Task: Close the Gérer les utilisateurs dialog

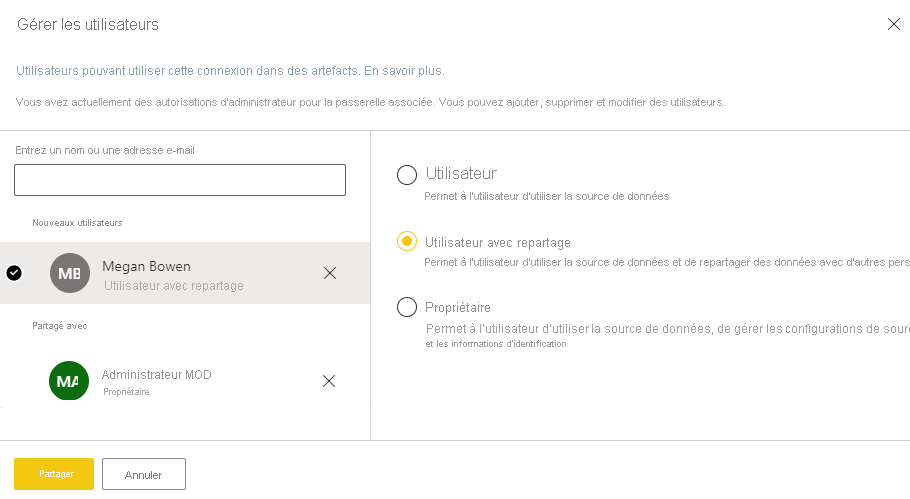Action: (x=893, y=24)
